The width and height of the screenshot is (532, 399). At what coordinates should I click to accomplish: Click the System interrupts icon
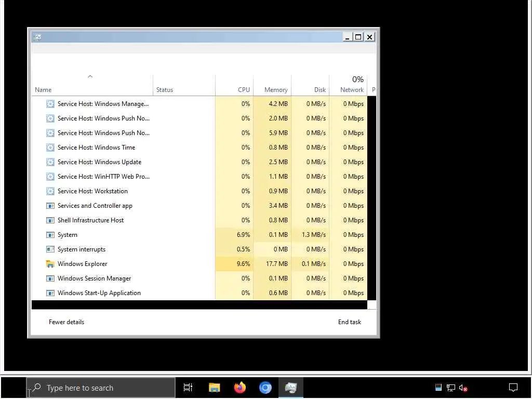(50, 250)
